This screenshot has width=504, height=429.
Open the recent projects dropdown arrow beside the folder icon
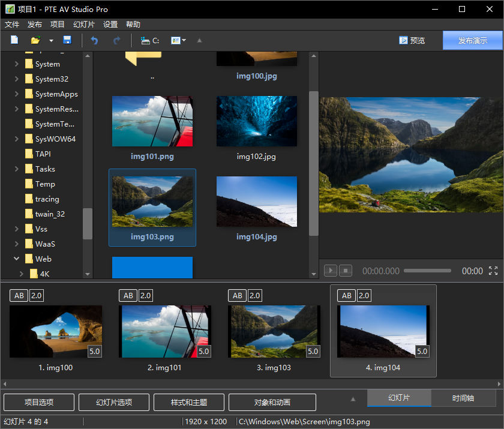click(51, 40)
